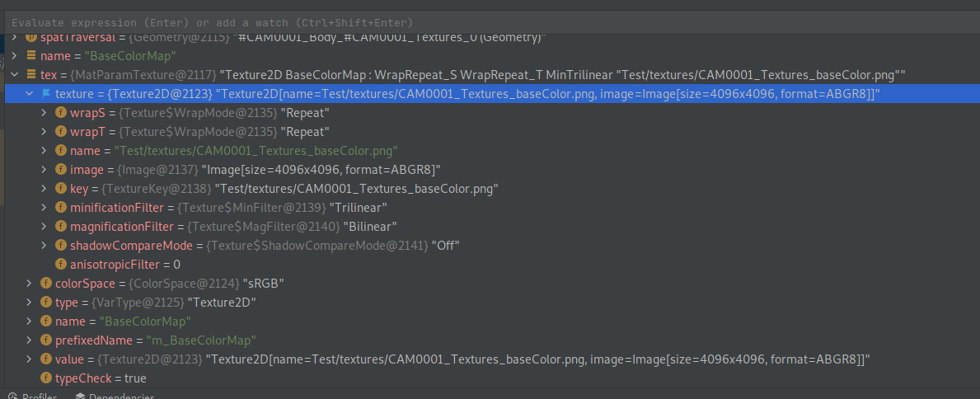Click the field icon beside typeCheck
This screenshot has height=399, width=980.
point(45,378)
